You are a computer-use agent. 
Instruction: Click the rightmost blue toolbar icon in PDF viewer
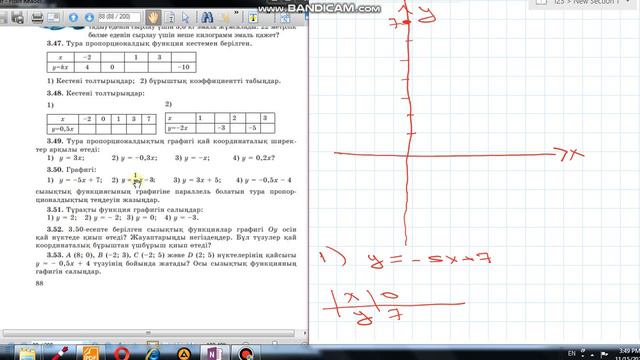point(285,18)
